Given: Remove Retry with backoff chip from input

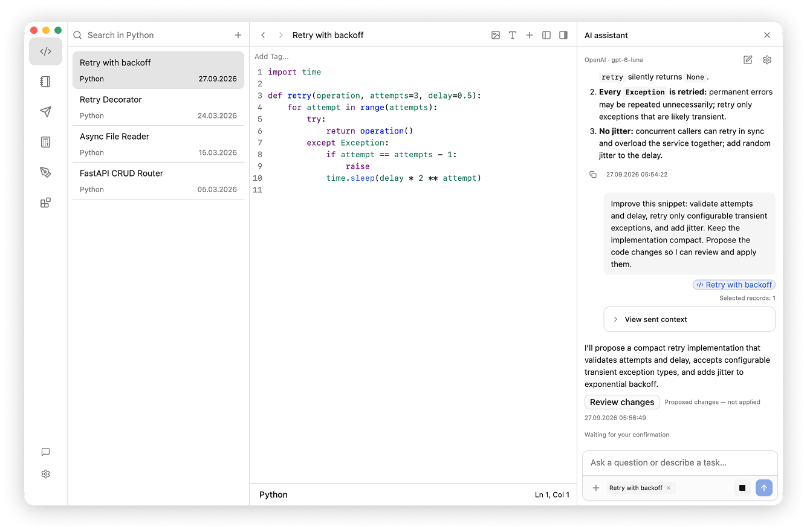Looking at the screenshot, I should [669, 488].
